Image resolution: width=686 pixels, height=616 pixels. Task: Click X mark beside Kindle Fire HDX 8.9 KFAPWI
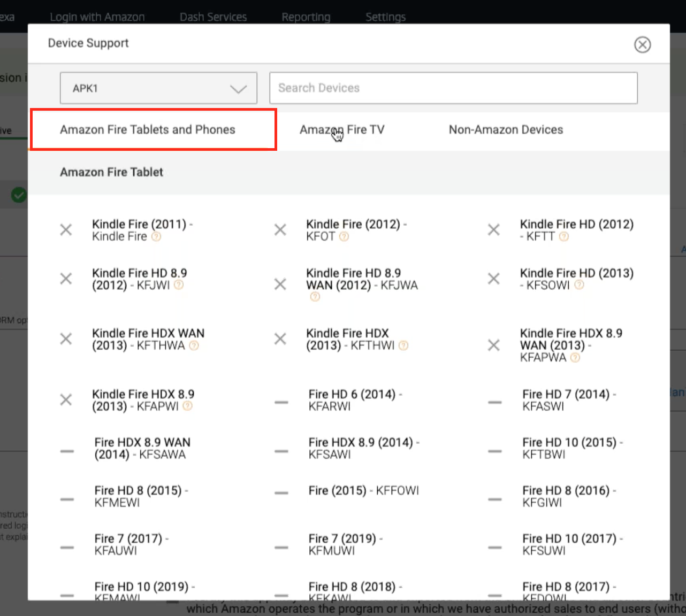click(x=66, y=400)
